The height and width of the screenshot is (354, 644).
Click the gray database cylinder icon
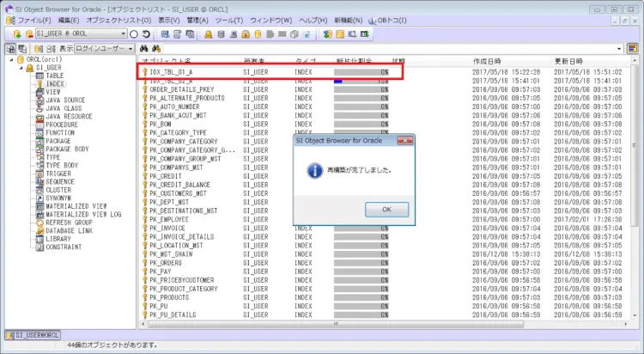coord(221,34)
